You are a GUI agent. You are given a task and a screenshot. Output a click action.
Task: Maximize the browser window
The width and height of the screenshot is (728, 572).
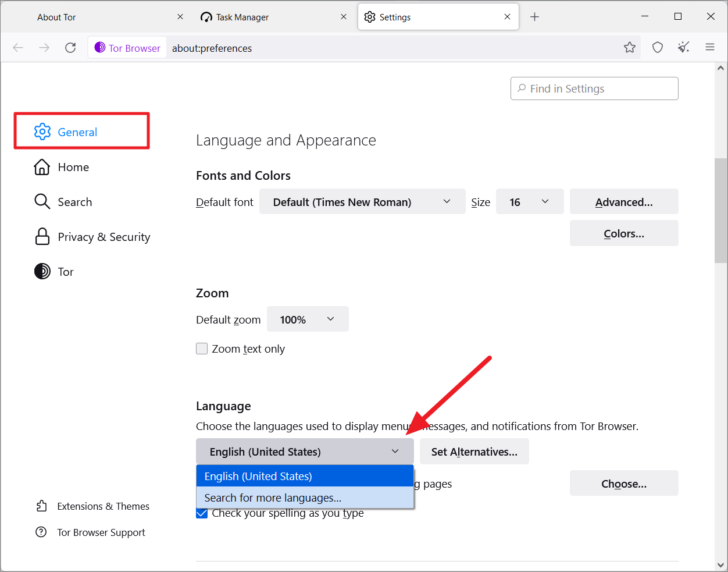tap(678, 16)
